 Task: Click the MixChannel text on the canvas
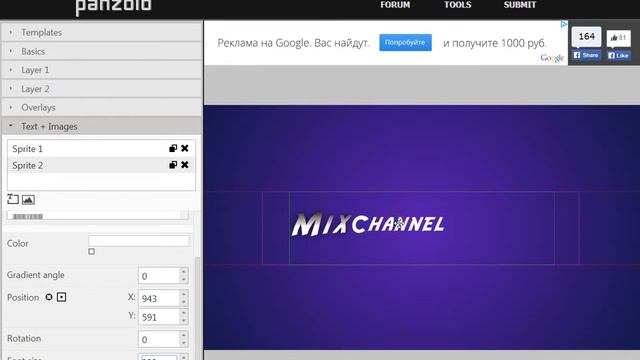pos(368,224)
